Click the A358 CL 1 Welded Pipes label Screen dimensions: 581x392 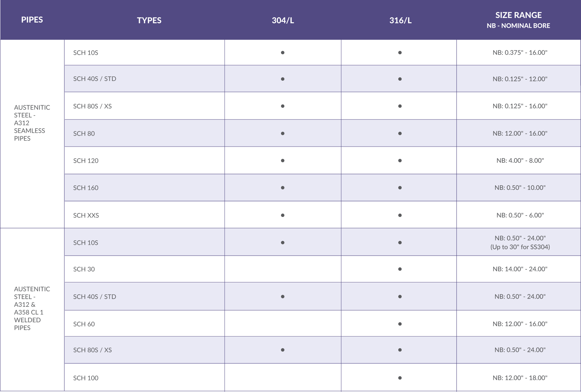[x=32, y=309]
